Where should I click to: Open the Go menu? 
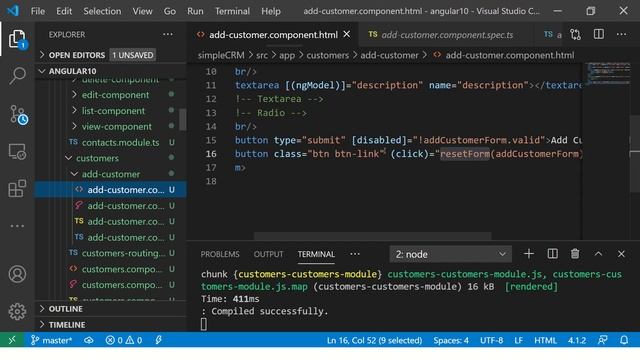pos(169,11)
